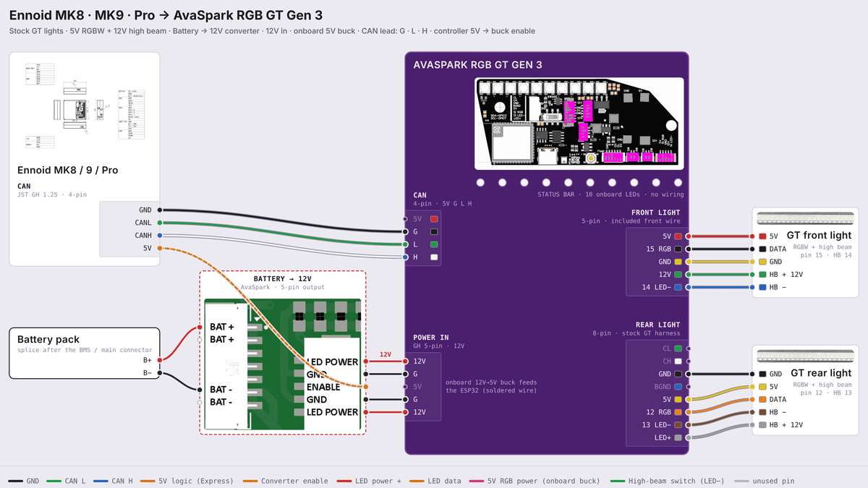Click the 'FRONT LIGHT' section label
Viewport: 868px width, 488px height.
pyautogui.click(x=656, y=213)
